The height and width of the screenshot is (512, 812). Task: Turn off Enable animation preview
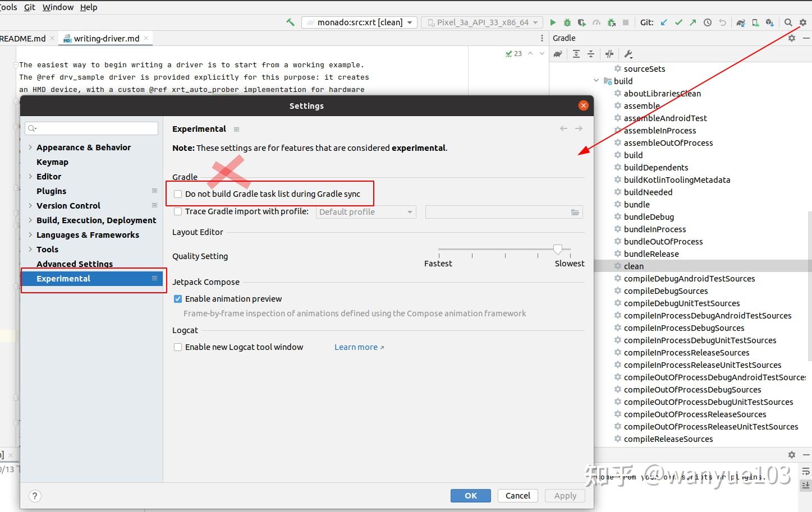178,299
